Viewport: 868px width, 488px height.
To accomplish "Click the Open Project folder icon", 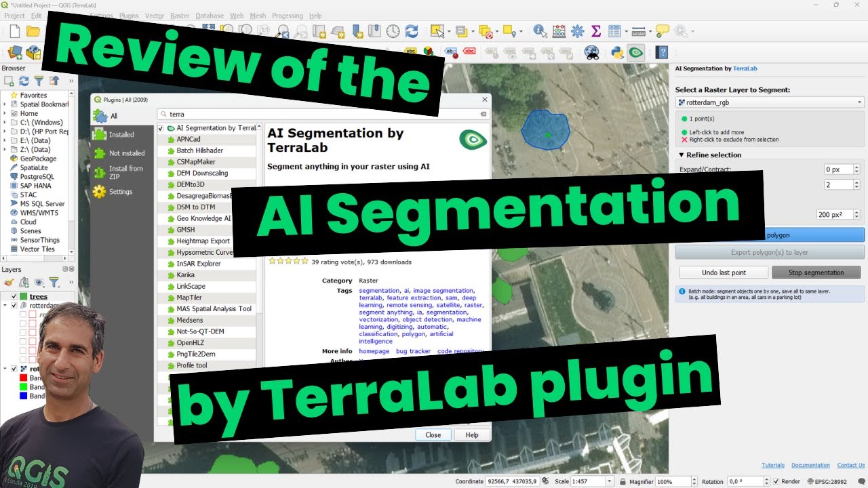I will pos(33,30).
